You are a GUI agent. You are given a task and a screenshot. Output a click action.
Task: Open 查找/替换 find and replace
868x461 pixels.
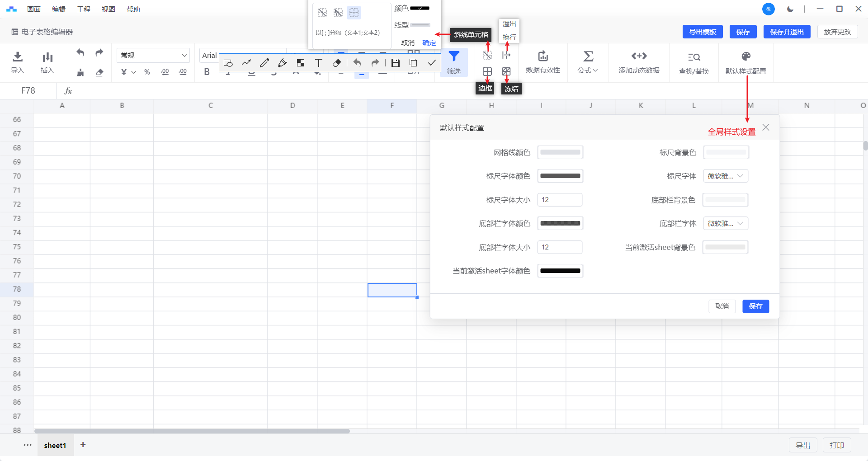click(693, 57)
